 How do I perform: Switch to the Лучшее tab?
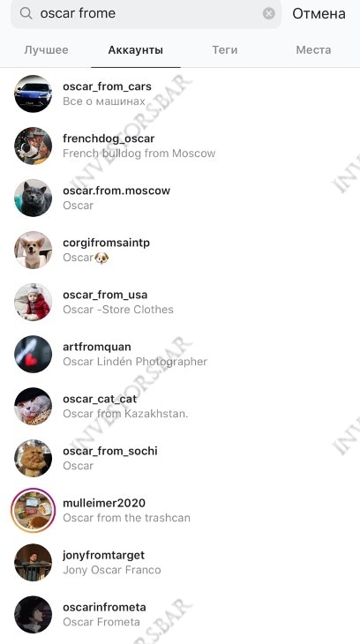click(46, 50)
